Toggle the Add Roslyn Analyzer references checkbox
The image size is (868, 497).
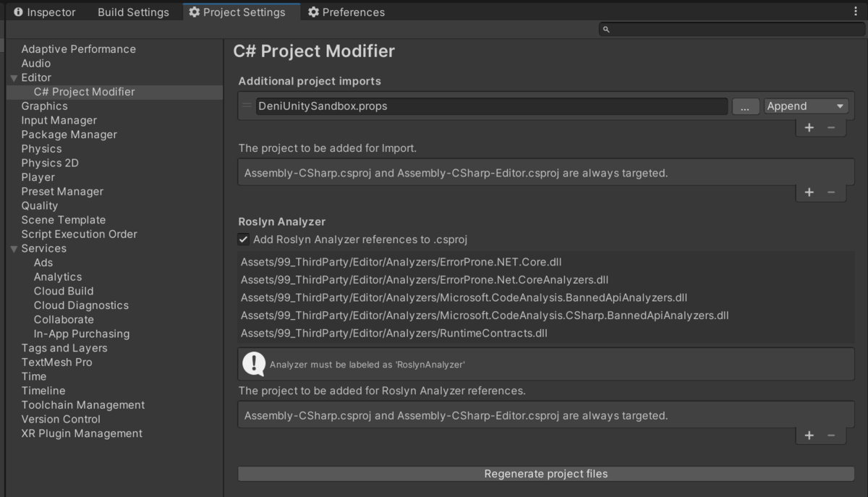(x=244, y=239)
